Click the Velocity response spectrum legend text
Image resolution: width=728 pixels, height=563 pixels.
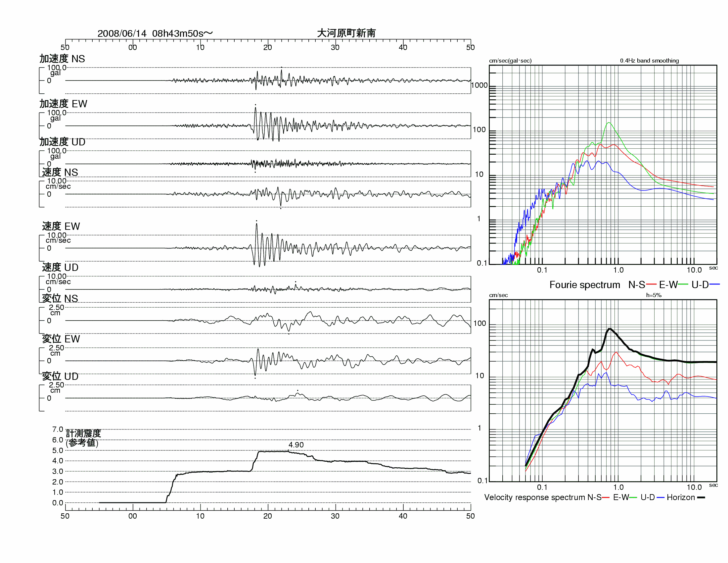(x=535, y=497)
